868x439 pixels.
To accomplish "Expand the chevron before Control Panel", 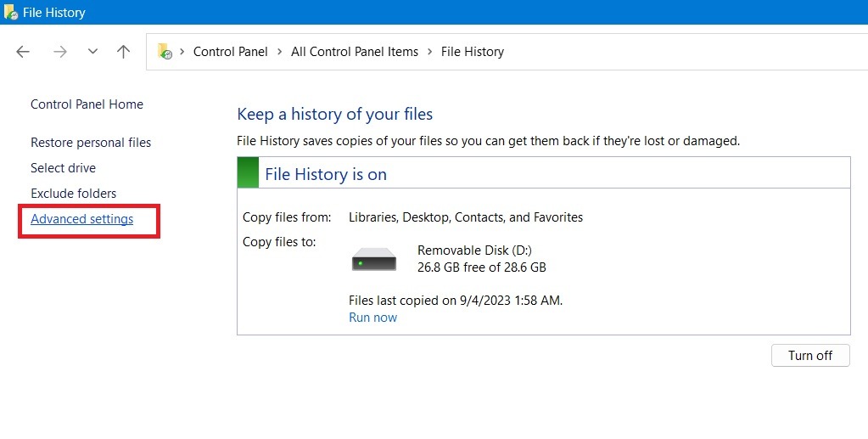I will [x=182, y=52].
